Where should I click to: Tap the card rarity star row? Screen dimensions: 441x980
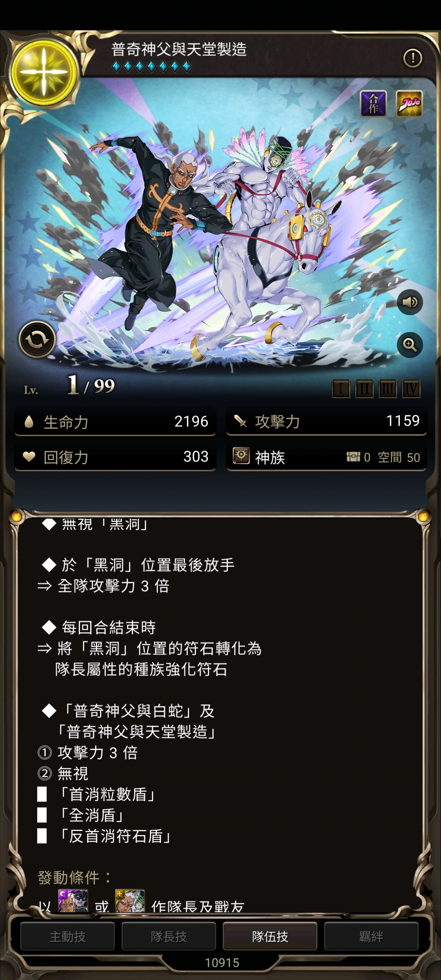pyautogui.click(x=152, y=66)
